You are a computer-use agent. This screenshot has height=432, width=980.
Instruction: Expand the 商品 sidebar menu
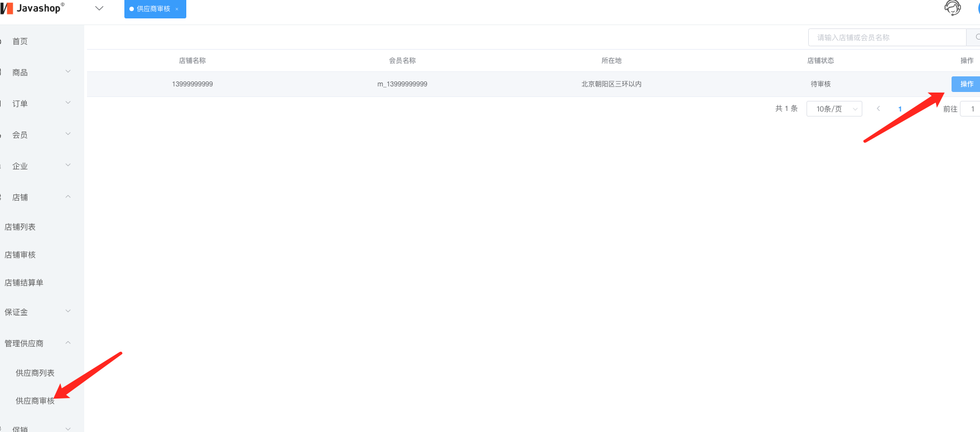pos(42,72)
